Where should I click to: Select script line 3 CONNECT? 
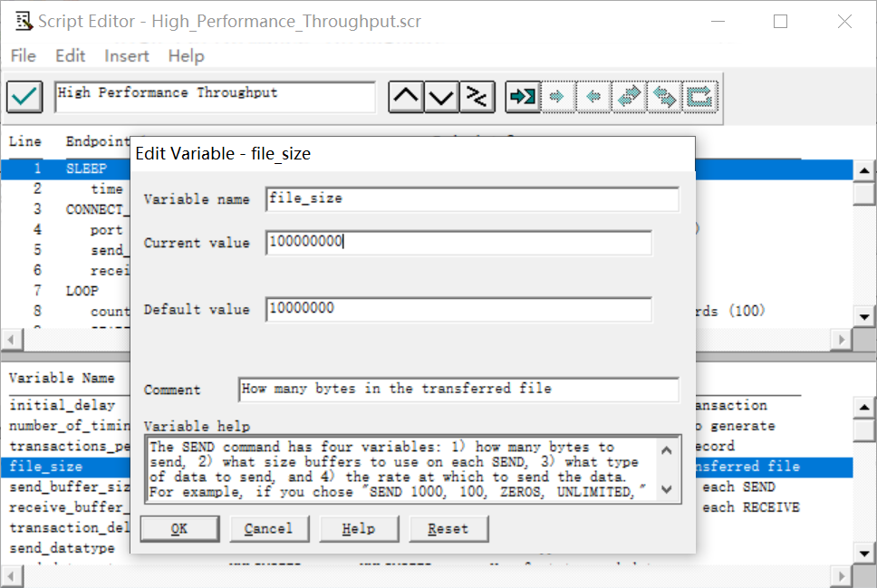(x=66, y=210)
